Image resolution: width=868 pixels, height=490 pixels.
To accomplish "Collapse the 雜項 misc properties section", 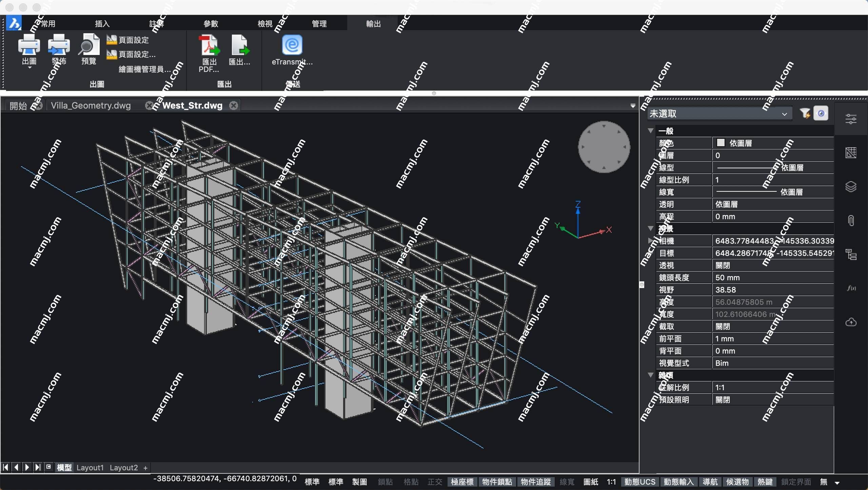I will coord(650,375).
